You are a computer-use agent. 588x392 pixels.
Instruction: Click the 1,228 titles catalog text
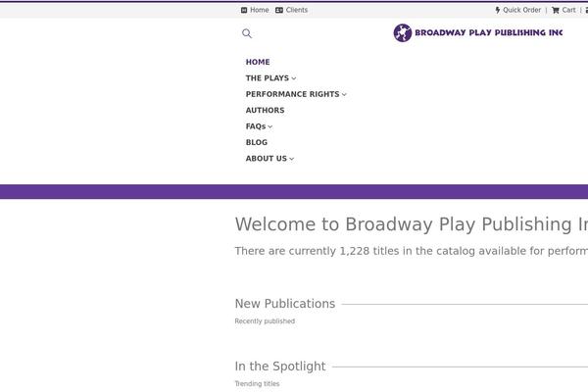(x=412, y=251)
